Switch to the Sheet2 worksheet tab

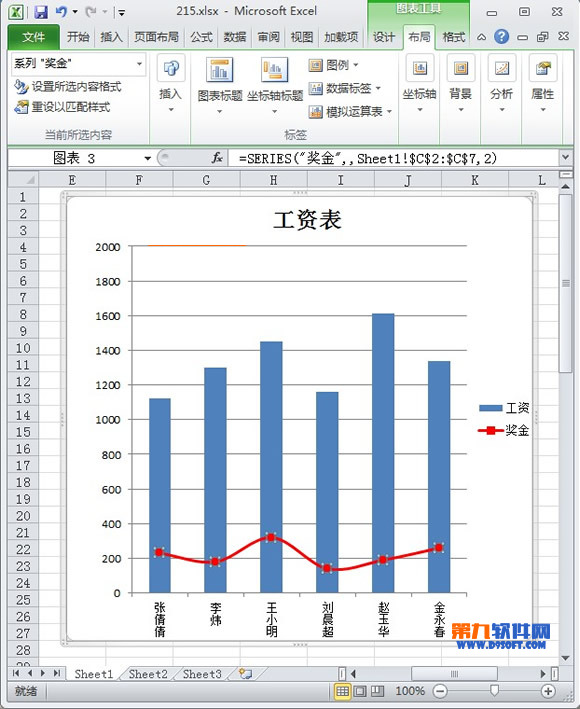pos(148,674)
